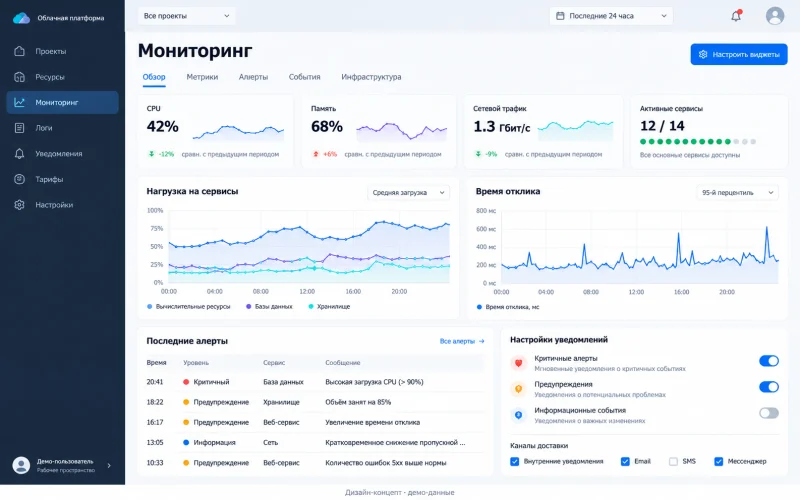Uncheck Внутренние уведомления checkbox
Viewport: 800px width, 500px height.
[515, 461]
